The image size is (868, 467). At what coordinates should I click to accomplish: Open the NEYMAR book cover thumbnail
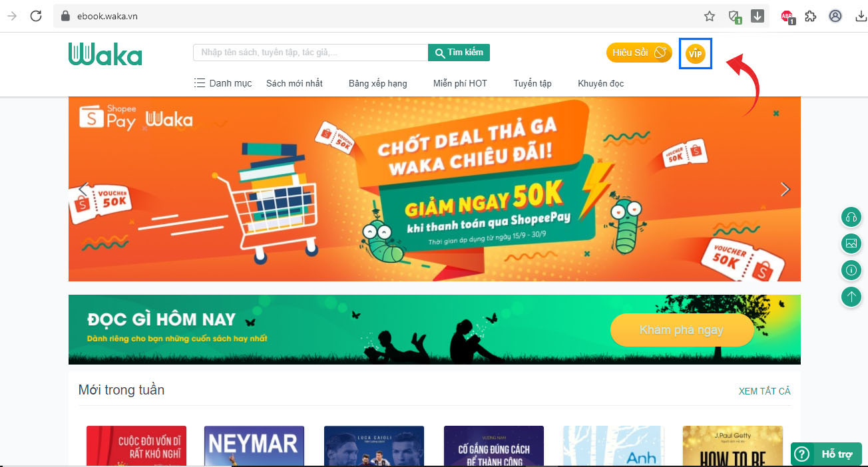[254, 446]
